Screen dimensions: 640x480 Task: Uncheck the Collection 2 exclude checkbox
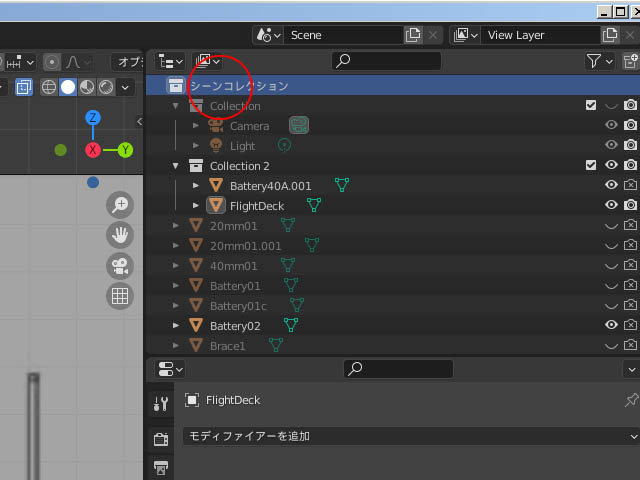coord(591,165)
